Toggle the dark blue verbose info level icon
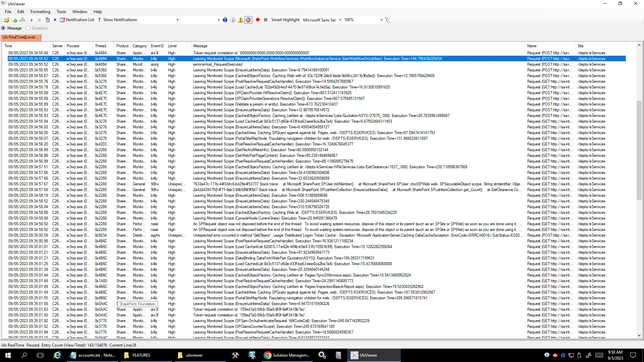Screen dimensions: 644x362 (x=225, y=20)
